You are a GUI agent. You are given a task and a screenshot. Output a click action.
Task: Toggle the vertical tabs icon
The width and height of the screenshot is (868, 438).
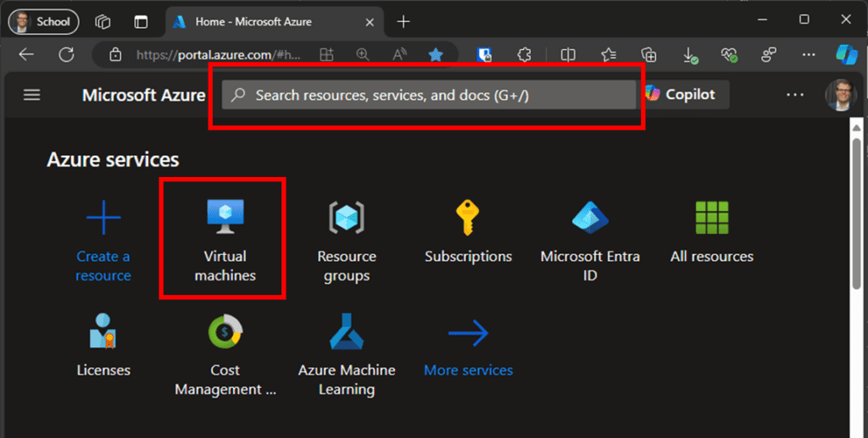[x=142, y=21]
